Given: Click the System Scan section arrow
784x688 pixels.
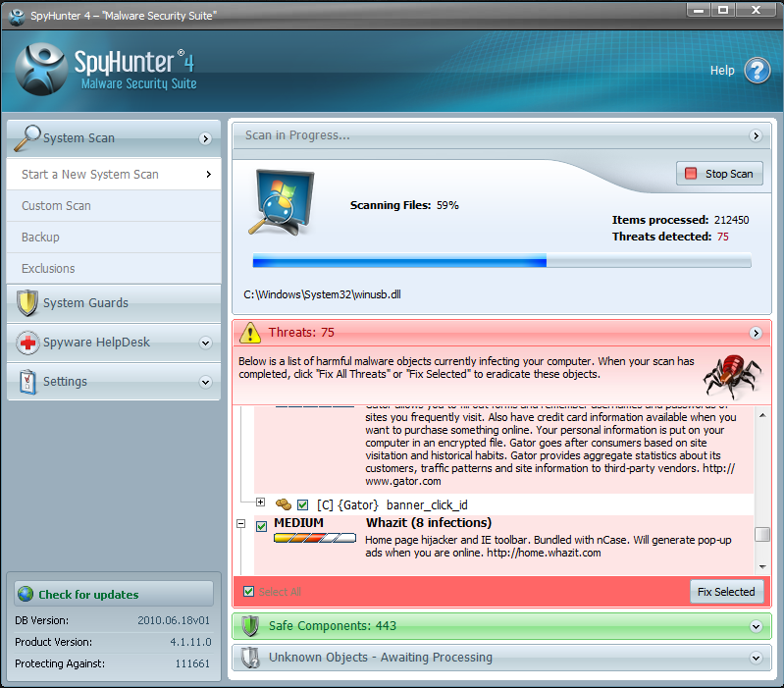Looking at the screenshot, I should pyautogui.click(x=205, y=138).
